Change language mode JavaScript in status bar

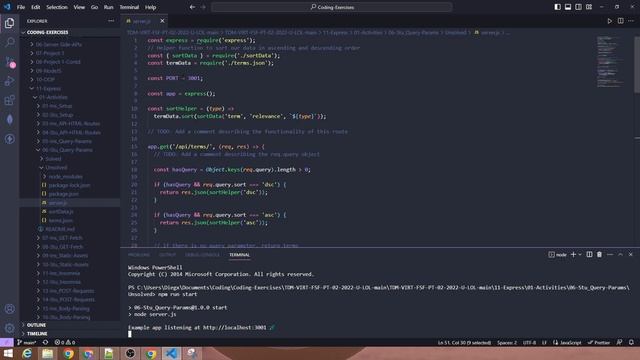pos(567,342)
